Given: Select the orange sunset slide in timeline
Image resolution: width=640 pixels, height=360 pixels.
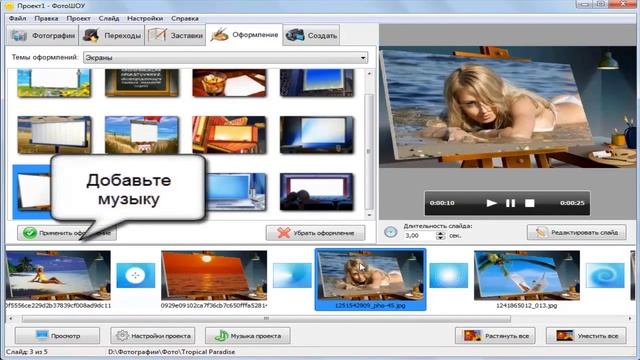Looking at the screenshot, I should click(x=214, y=276).
